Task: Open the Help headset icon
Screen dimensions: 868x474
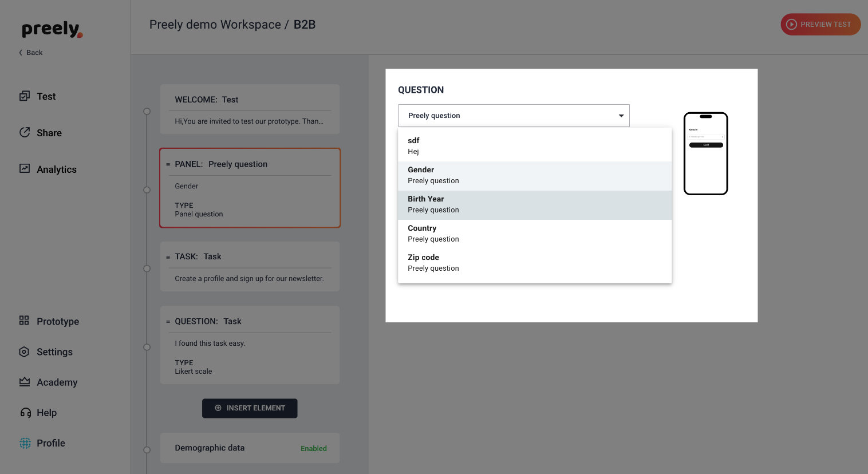Action: [x=25, y=412]
